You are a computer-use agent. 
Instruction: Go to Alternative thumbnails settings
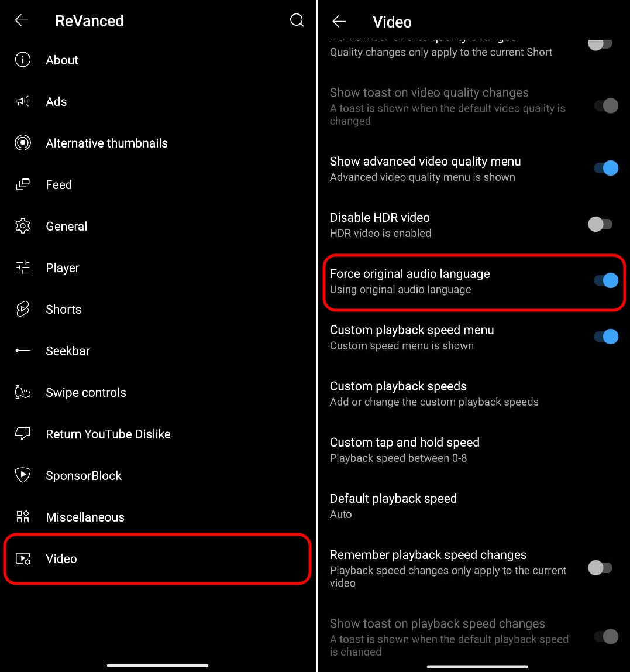click(x=157, y=143)
